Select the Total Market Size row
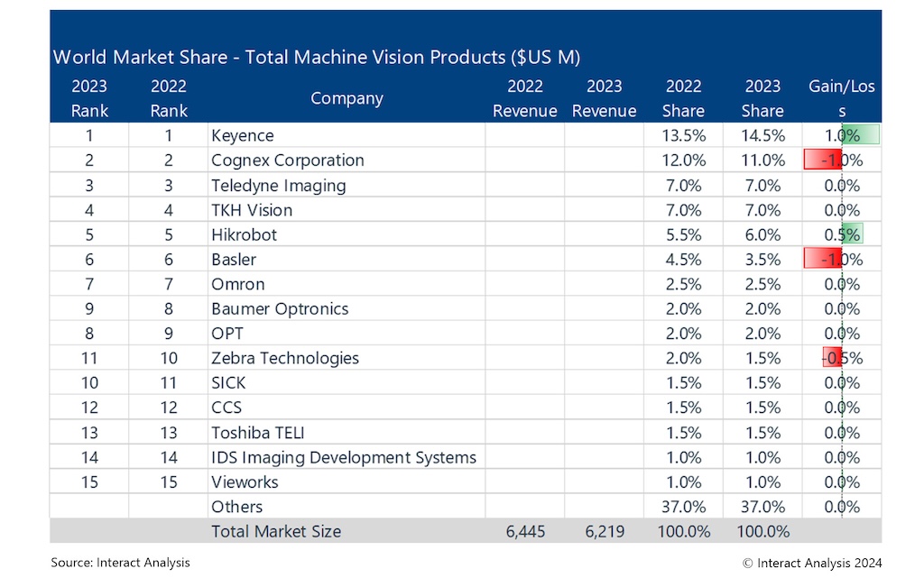 pyautogui.click(x=276, y=531)
